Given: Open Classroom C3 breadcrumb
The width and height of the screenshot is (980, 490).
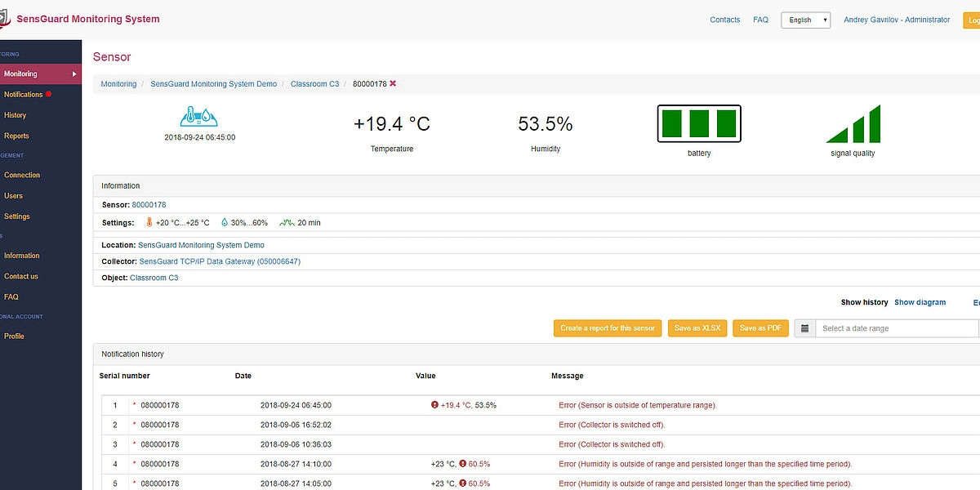Looking at the screenshot, I should pyautogui.click(x=314, y=83).
